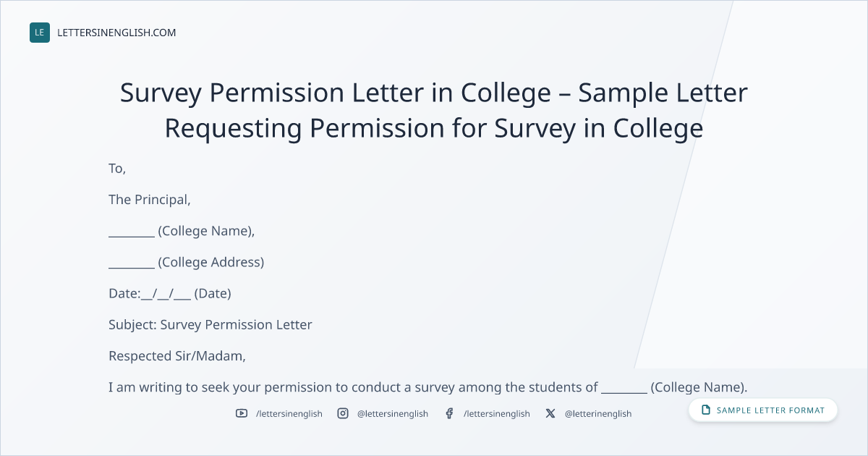Image resolution: width=868 pixels, height=456 pixels.
Task: Click the Subject: Survey Permission Letter line
Action: [210, 324]
